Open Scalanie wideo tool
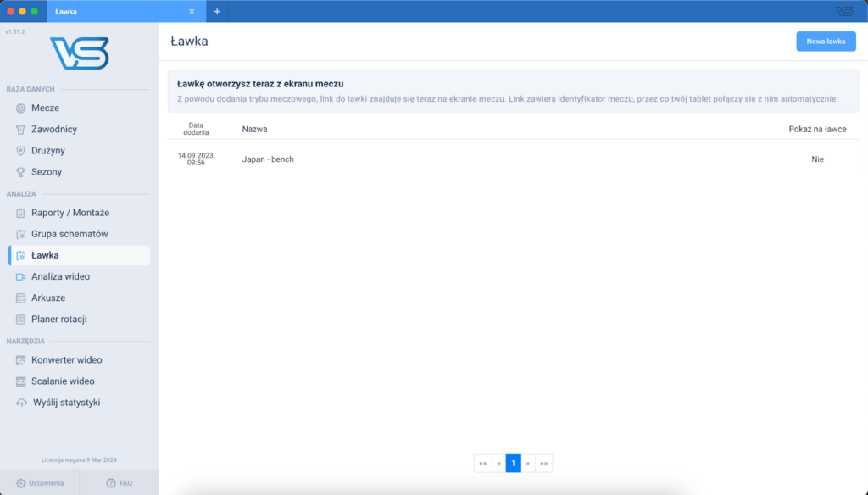The image size is (868, 495). coord(63,381)
